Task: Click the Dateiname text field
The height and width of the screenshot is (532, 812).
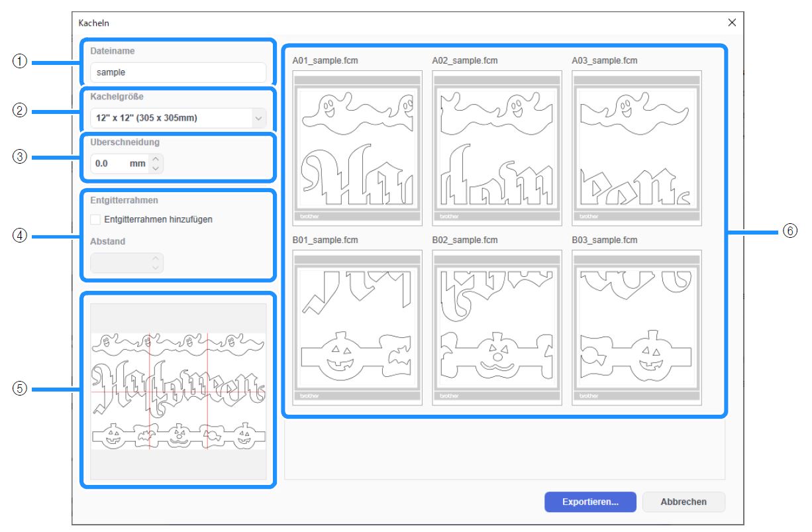Action: [178, 72]
